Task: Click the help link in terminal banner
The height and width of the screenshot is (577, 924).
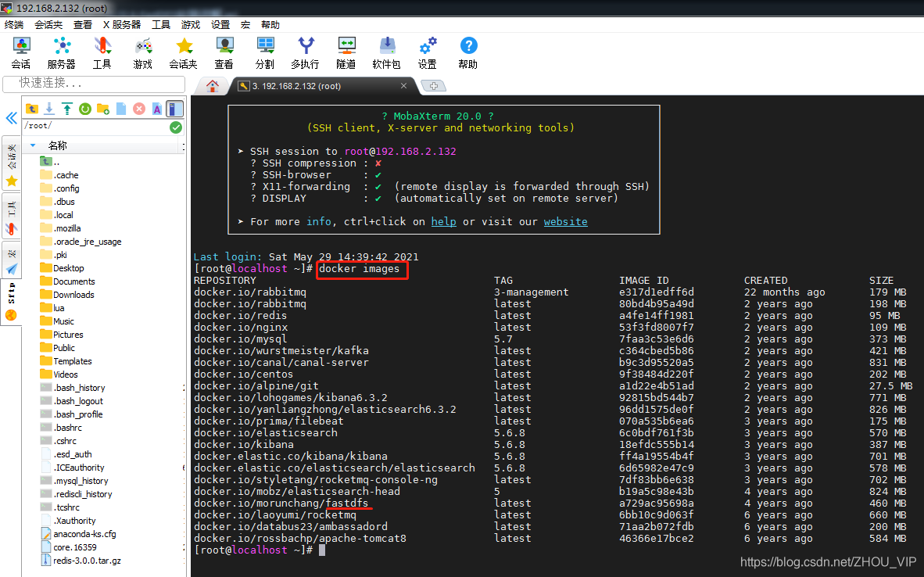Action: (444, 221)
